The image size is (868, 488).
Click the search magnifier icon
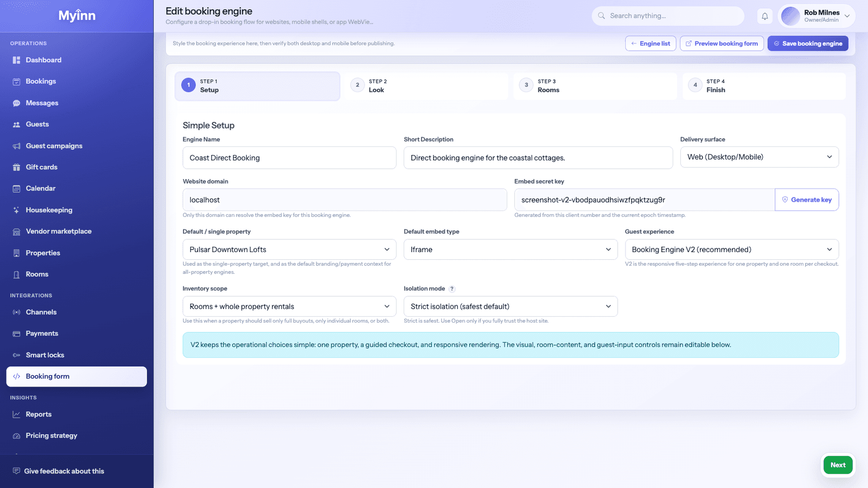[x=601, y=16]
